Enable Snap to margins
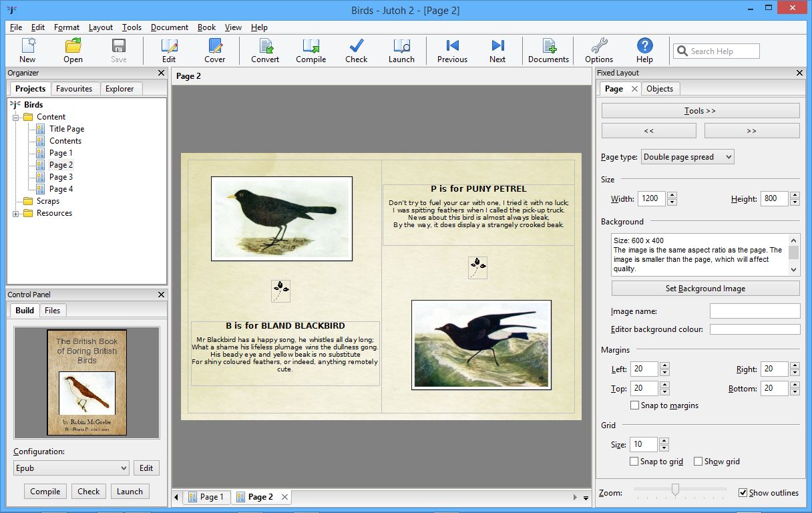 pos(634,405)
